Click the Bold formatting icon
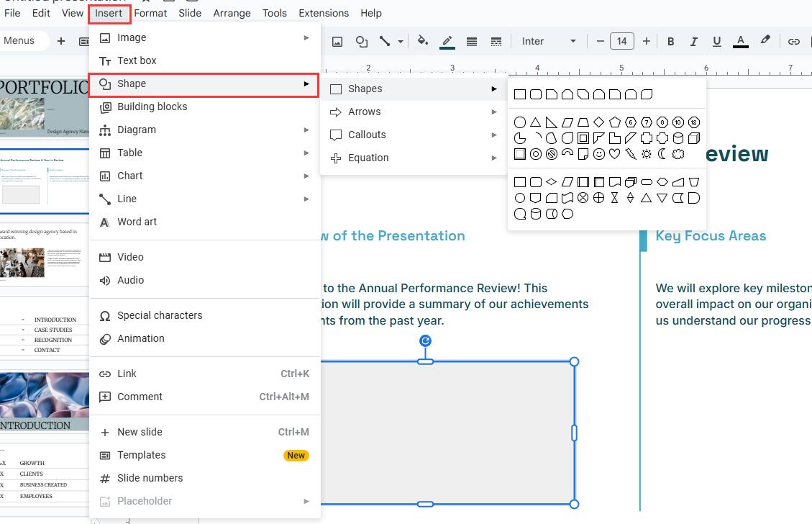This screenshot has height=524, width=812. pyautogui.click(x=670, y=42)
